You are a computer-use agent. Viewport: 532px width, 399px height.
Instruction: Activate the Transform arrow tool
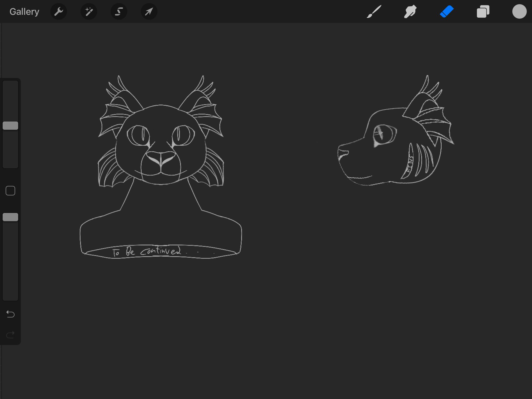coord(149,12)
